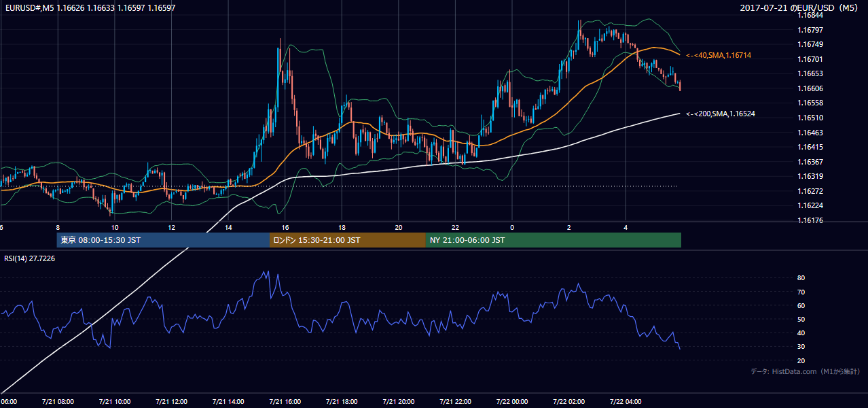Click the 7/21 22:00 time label
Image resolution: width=868 pixels, height=408 pixels.
point(455,401)
